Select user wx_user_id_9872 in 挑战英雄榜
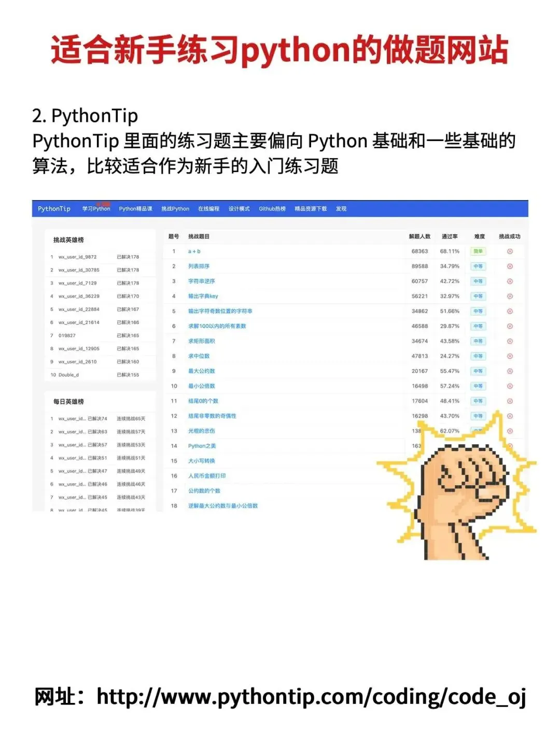Image resolution: width=560 pixels, height=748 pixels. (x=77, y=257)
